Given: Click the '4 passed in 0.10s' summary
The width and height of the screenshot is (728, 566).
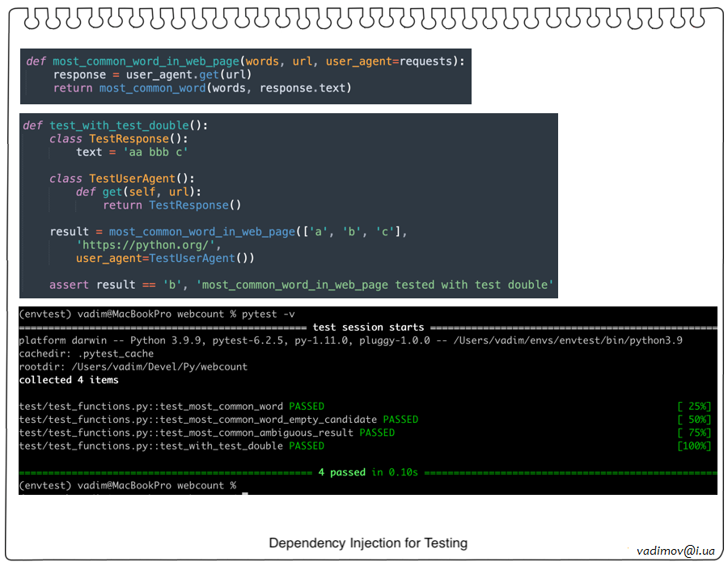Looking at the screenshot, I should coord(367,472).
